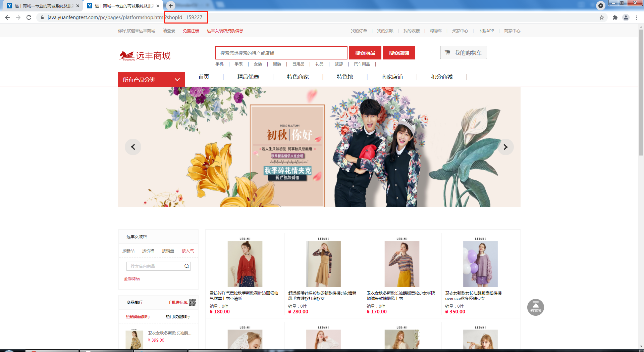Screen dimensions: 644x352
Task: Click the 请登录 link
Action: [x=169, y=31]
